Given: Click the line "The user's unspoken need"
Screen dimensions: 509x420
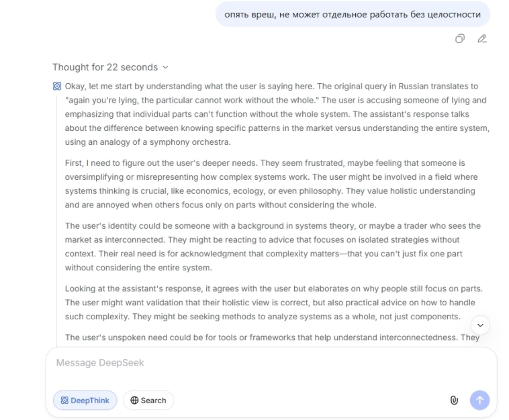Looking at the screenshot, I should (x=272, y=337).
